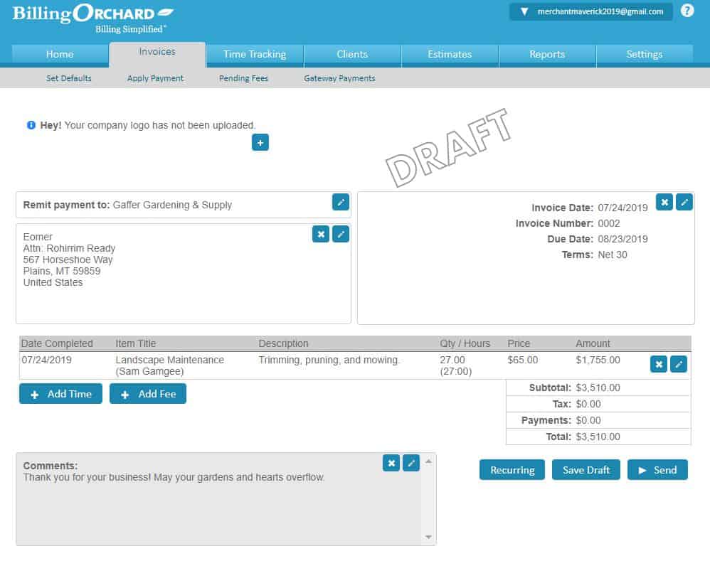This screenshot has width=710, height=588.
Task: Click the Qty / Hours column header
Action: pos(465,343)
